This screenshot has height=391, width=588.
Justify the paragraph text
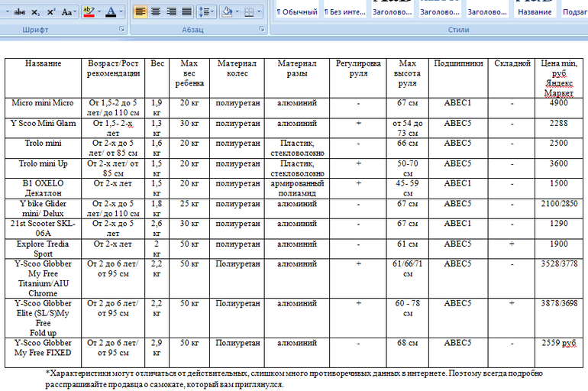(187, 12)
